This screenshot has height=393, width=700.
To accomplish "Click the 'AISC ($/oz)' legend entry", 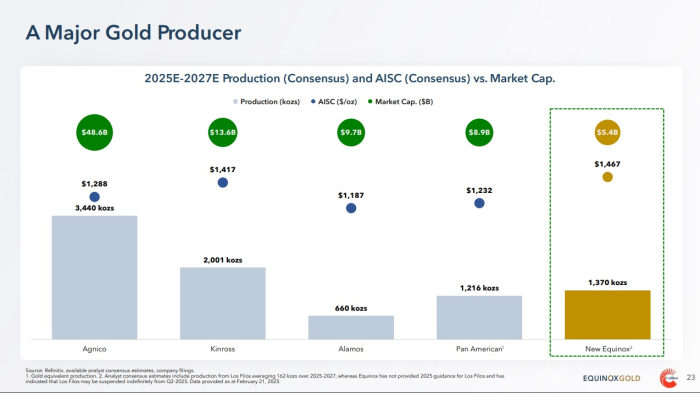I will tap(334, 102).
